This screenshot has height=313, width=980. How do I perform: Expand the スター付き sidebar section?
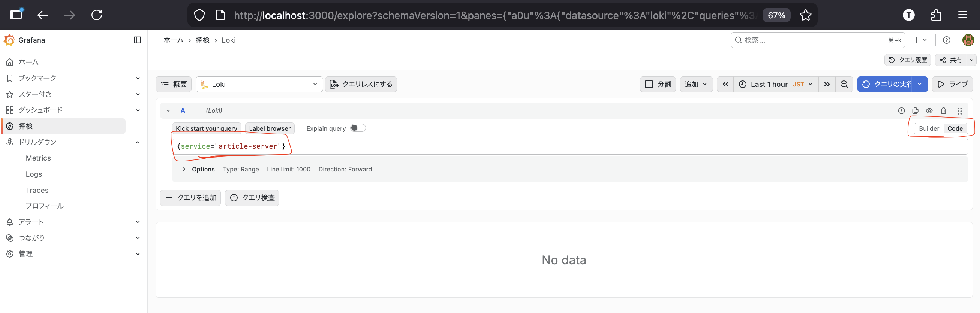pos(138,94)
